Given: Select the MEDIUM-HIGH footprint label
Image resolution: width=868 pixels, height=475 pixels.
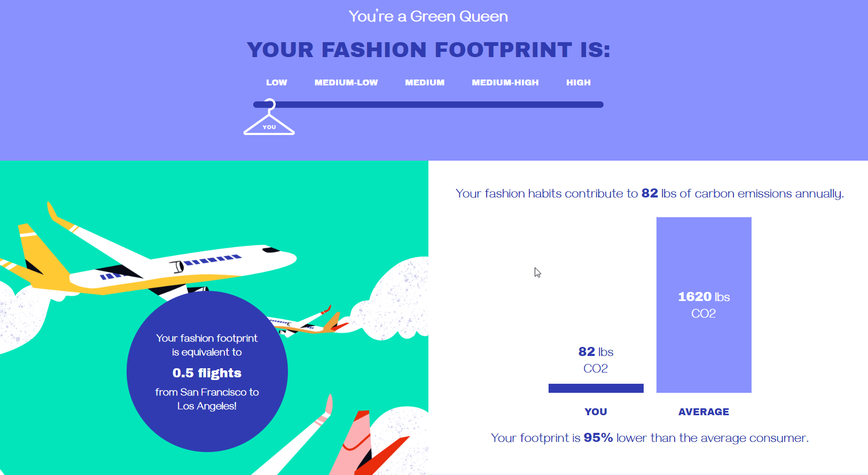Looking at the screenshot, I should 505,83.
